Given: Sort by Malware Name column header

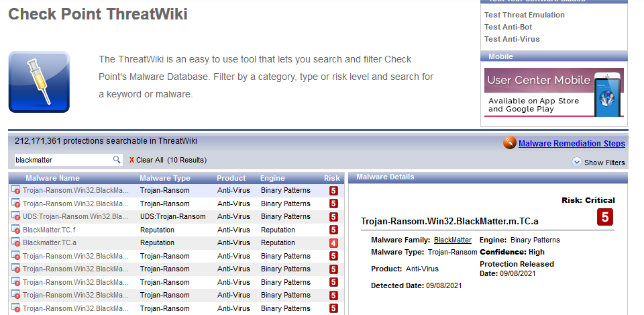Looking at the screenshot, I should [52, 178].
